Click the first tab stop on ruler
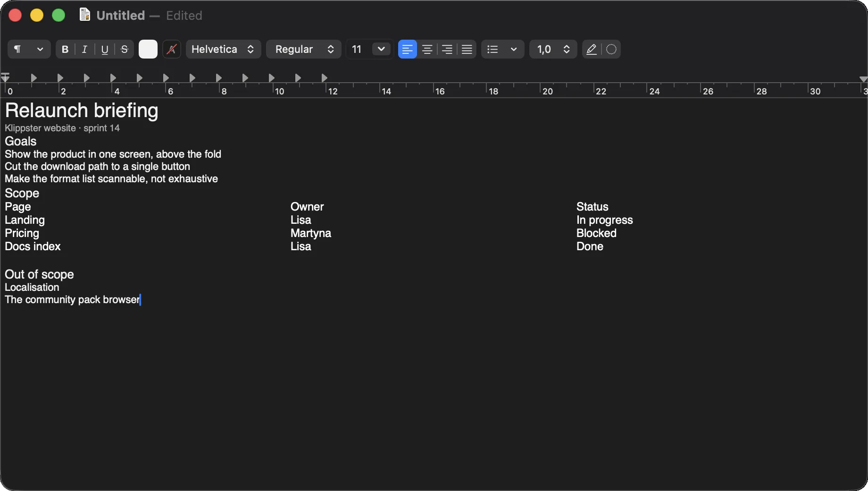This screenshot has width=868, height=491. tap(34, 77)
